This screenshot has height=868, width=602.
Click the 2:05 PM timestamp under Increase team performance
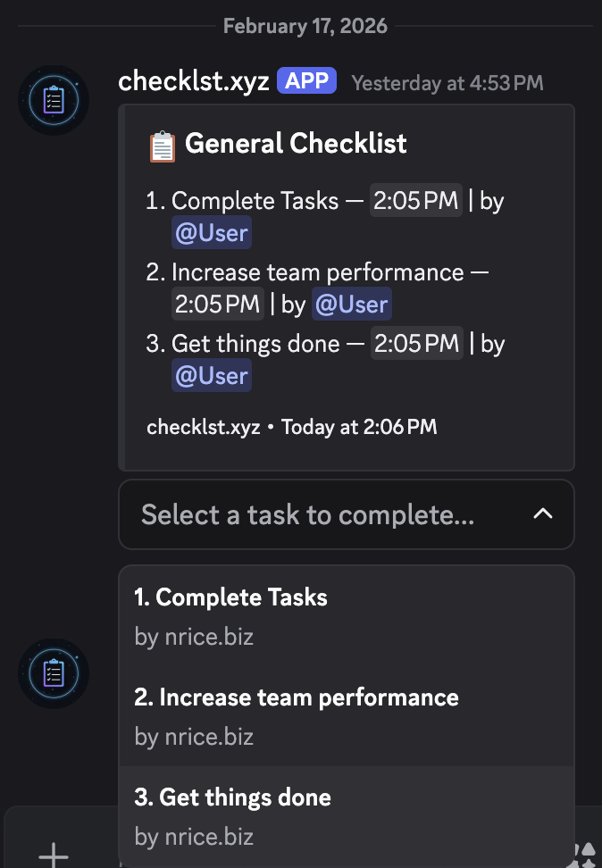click(218, 305)
